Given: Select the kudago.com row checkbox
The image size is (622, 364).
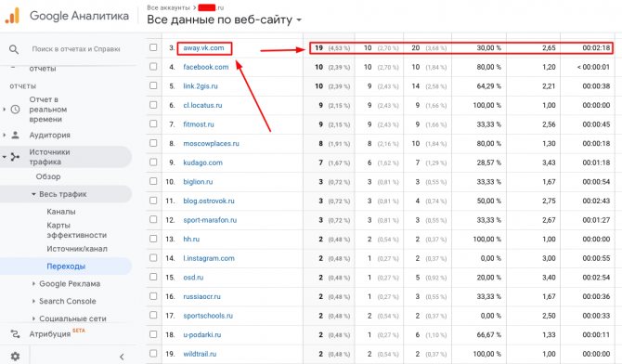Looking at the screenshot, I should 153,162.
